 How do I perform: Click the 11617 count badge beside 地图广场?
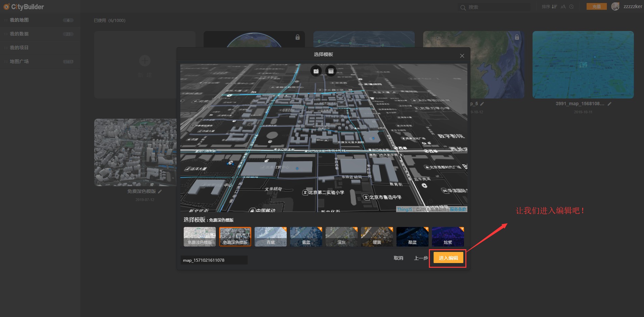[x=68, y=62]
